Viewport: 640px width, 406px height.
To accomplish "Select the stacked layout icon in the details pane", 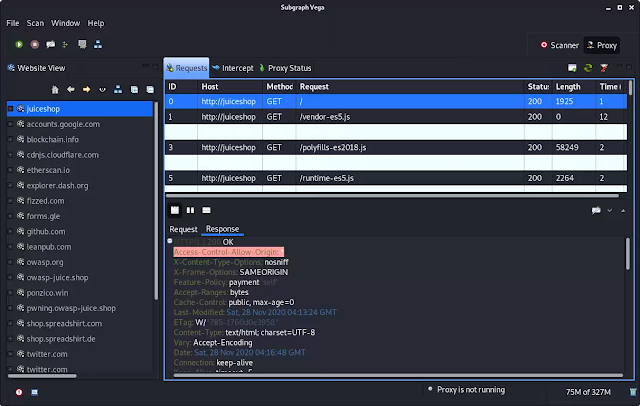I will [175, 210].
